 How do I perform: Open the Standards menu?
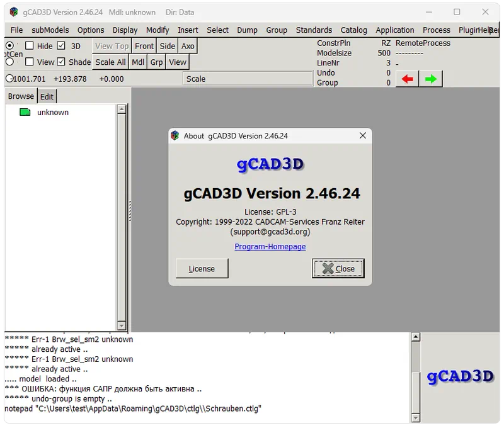[x=314, y=30]
